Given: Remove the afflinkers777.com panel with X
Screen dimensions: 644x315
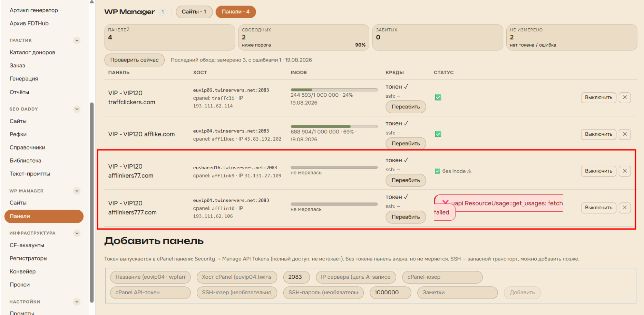Looking at the screenshot, I should coord(625,208).
